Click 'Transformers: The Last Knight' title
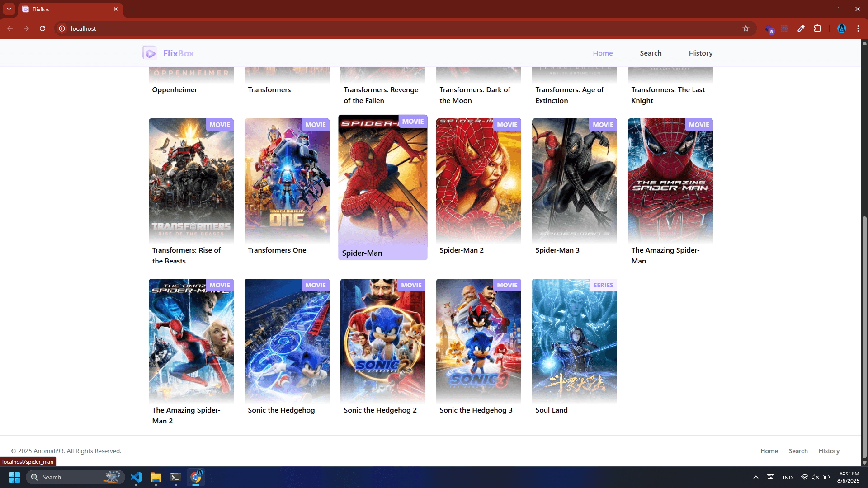Screen dimensions: 868x488 pos(668,95)
